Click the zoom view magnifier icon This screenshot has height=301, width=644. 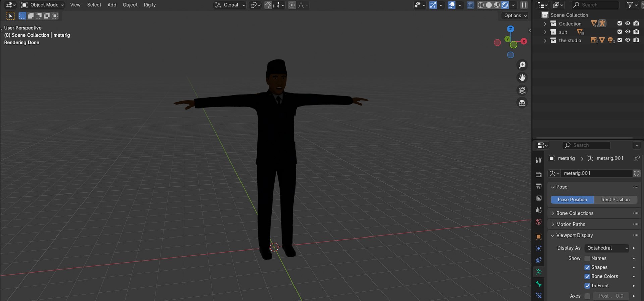coord(522,65)
